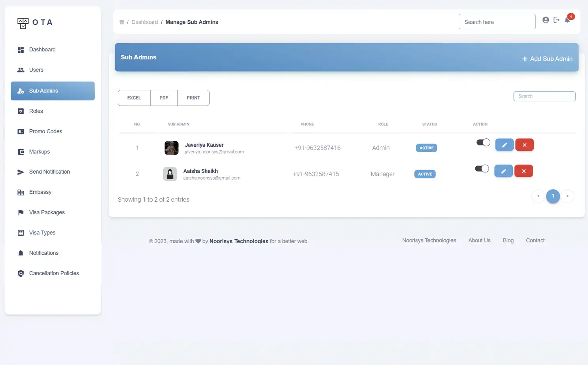The height and width of the screenshot is (365, 588).
Task: Toggle the status switch for Aaisha Shaikh
Action: tap(482, 168)
